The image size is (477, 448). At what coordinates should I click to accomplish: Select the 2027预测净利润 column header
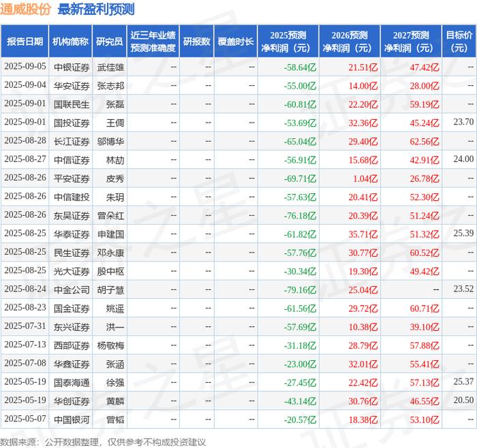[411, 42]
